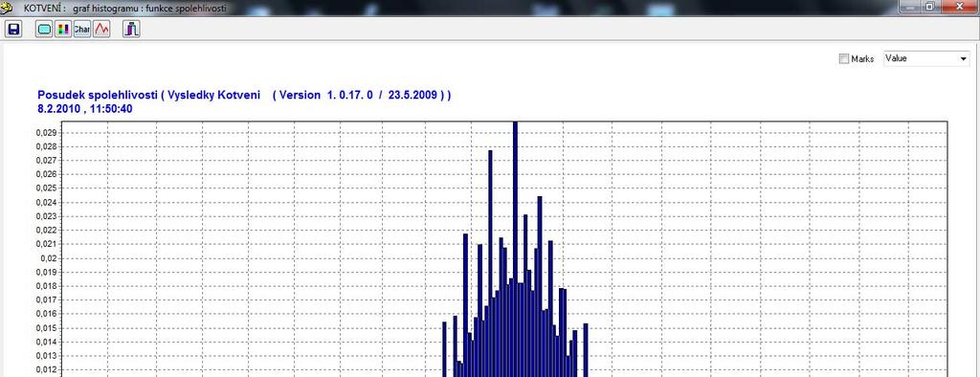Select the red line graph icon
Viewport: 980px width, 377px height.
[x=101, y=29]
